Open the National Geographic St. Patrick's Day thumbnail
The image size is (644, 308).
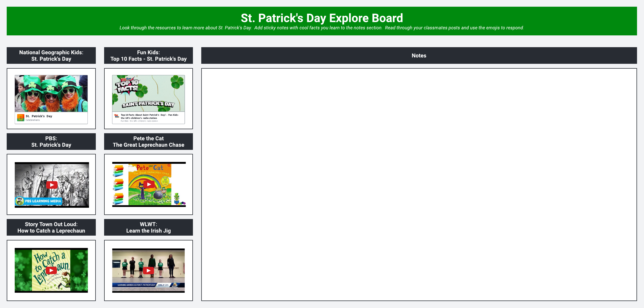(x=51, y=94)
